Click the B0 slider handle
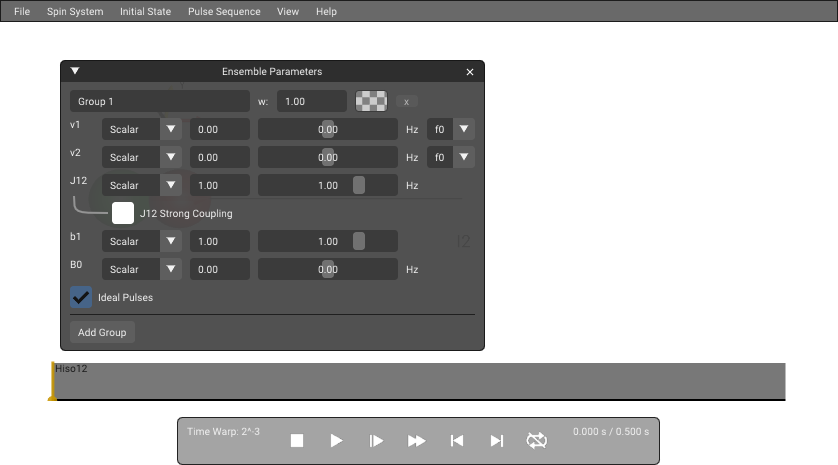This screenshot has height=465, width=838. pos(328,269)
